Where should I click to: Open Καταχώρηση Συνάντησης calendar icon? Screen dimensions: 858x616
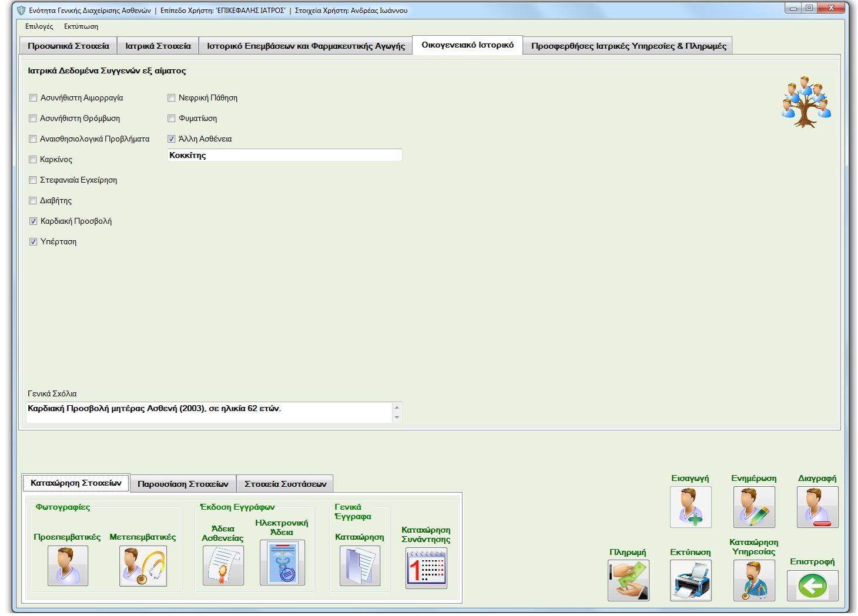point(426,568)
